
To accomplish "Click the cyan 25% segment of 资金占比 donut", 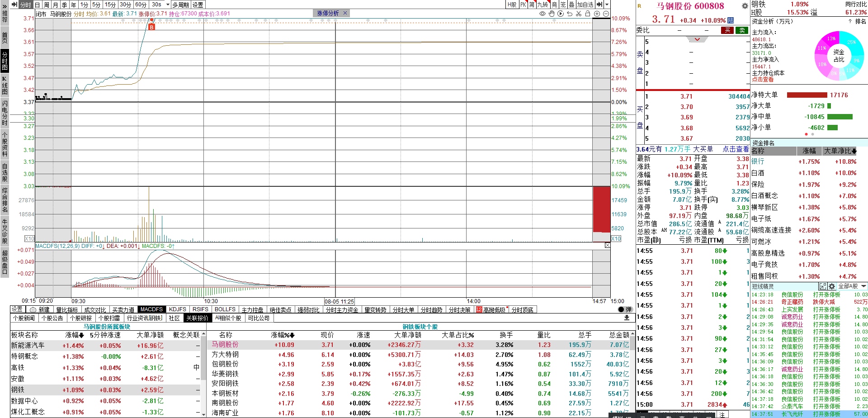I will 851,42.
